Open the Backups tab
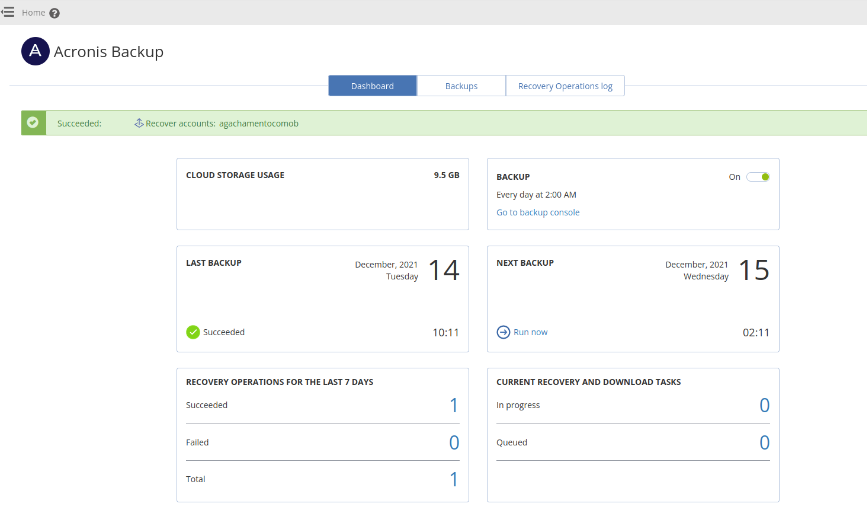Viewport: 867px width, 509px height. click(461, 86)
